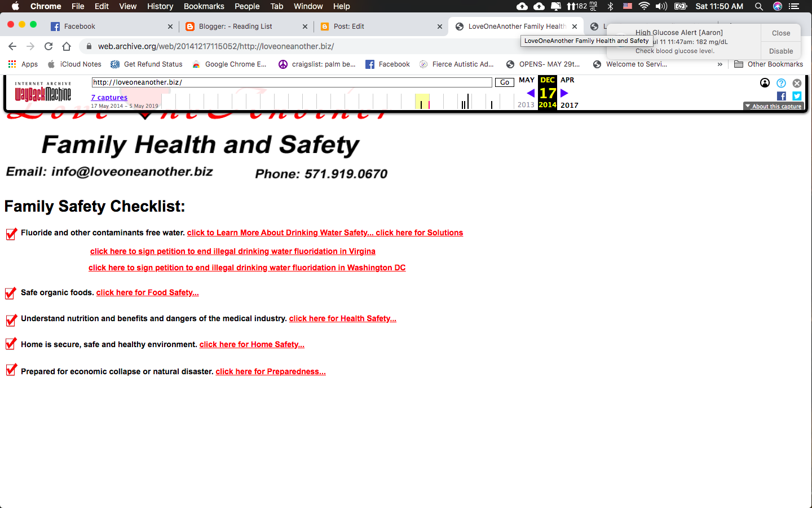Open Wayback Machine help question icon

click(781, 83)
